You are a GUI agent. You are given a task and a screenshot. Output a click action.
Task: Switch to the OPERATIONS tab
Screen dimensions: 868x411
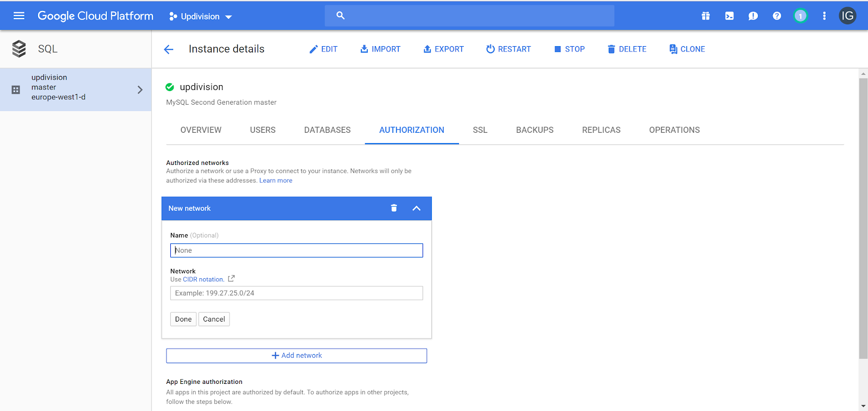tap(674, 130)
